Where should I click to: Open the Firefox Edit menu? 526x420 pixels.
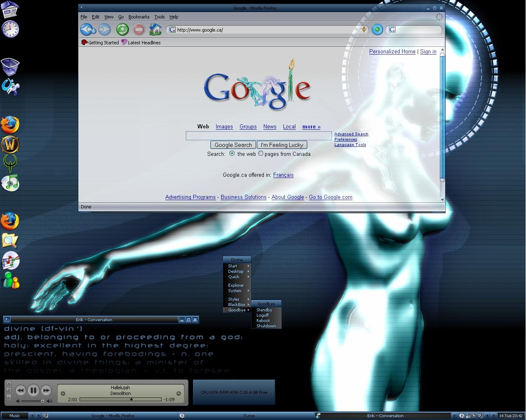[x=96, y=17]
